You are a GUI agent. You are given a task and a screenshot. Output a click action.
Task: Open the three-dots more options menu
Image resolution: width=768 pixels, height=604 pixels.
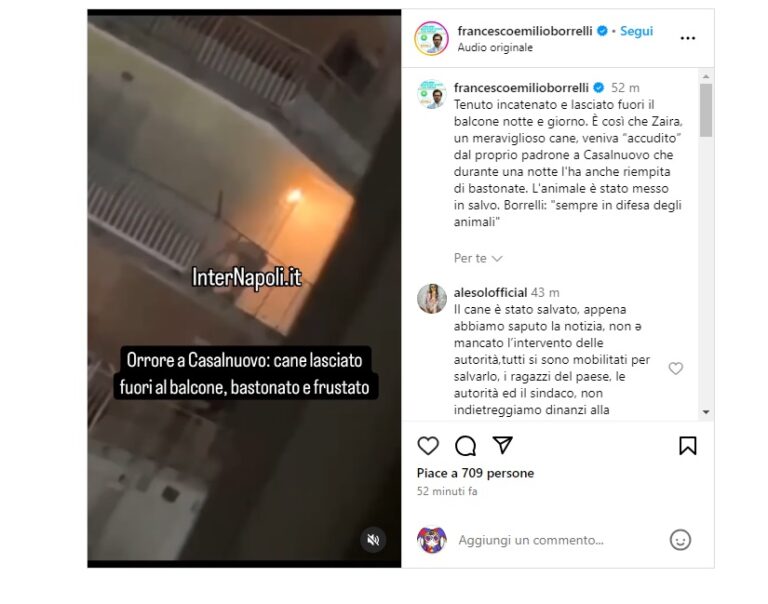tap(688, 38)
